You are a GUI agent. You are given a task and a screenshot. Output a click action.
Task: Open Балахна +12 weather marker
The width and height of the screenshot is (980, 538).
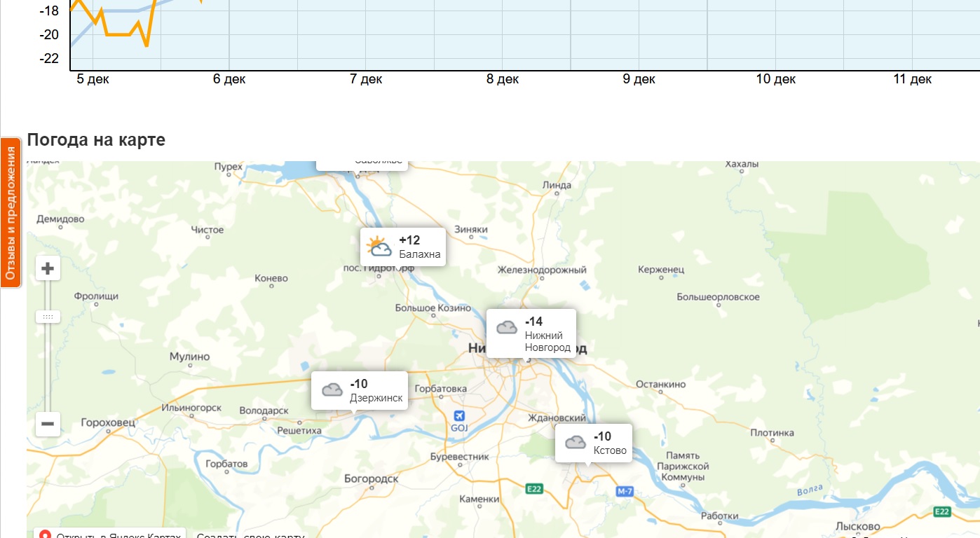(x=403, y=247)
